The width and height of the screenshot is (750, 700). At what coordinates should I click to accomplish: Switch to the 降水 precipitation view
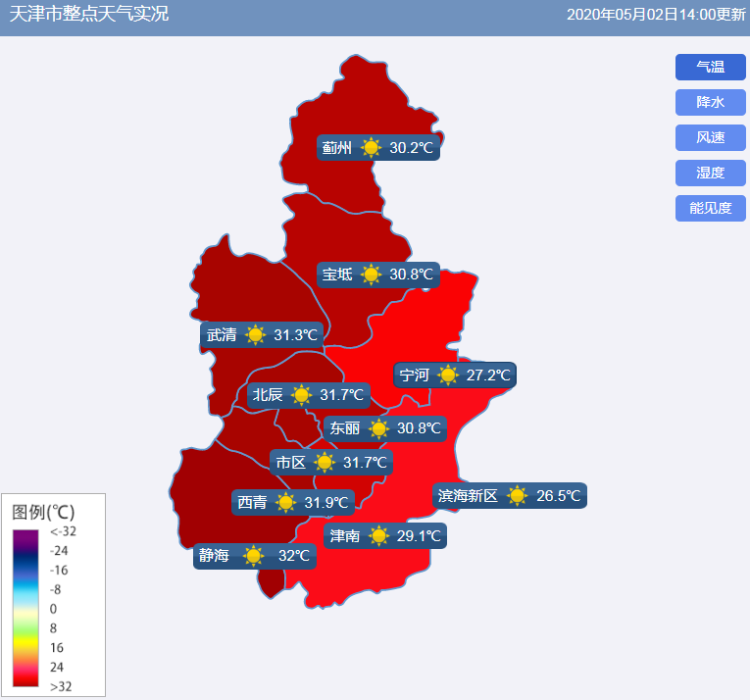click(710, 103)
